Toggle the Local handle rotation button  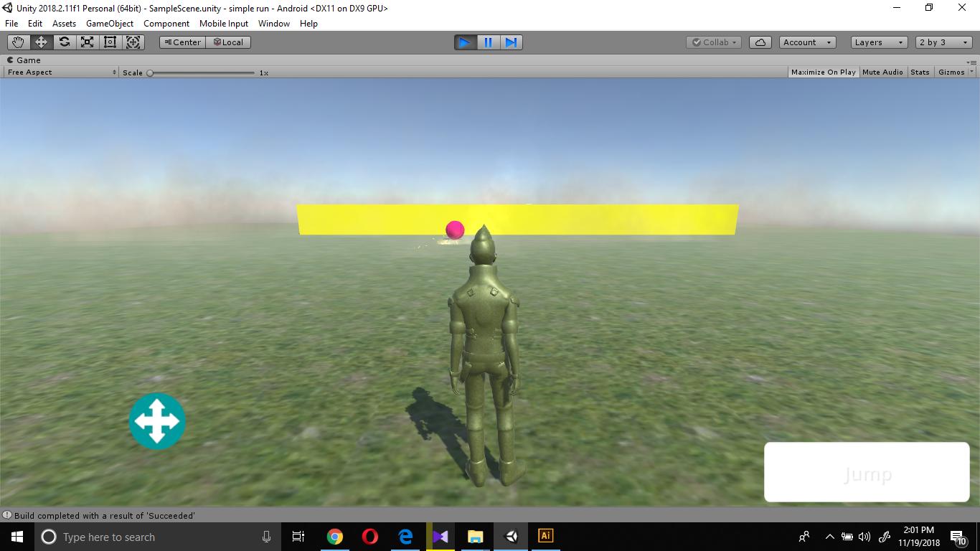click(x=228, y=42)
